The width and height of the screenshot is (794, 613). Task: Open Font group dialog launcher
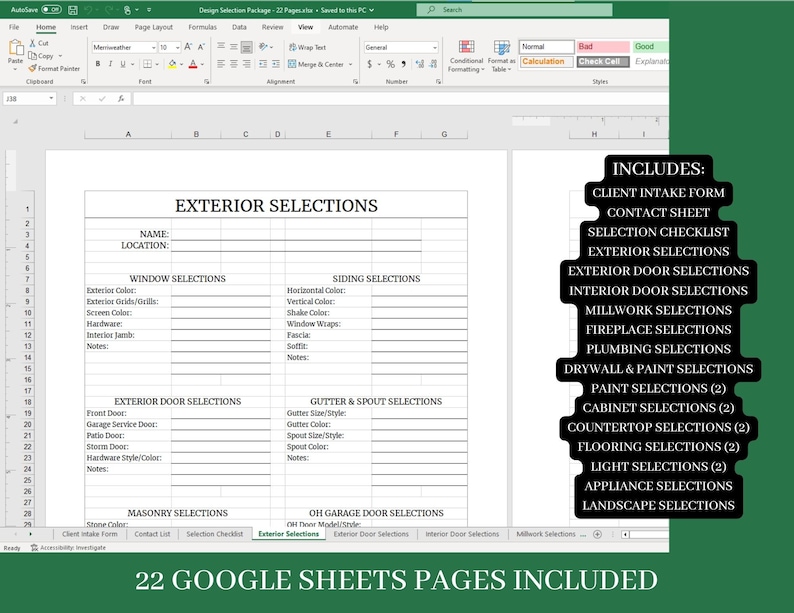[207, 81]
